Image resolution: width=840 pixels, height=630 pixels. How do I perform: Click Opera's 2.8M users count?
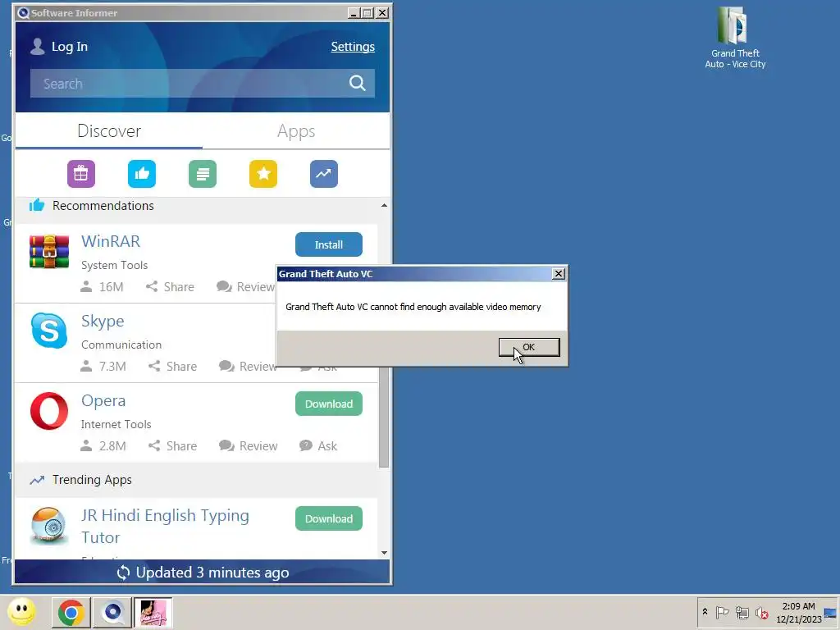point(103,445)
